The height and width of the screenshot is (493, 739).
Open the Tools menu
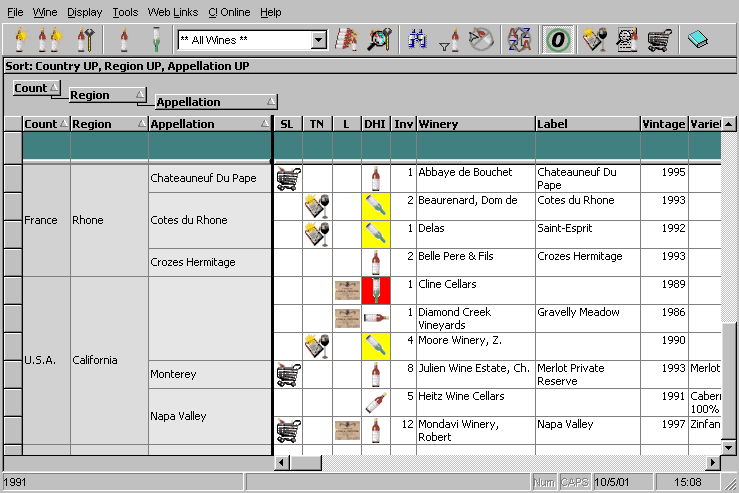125,12
